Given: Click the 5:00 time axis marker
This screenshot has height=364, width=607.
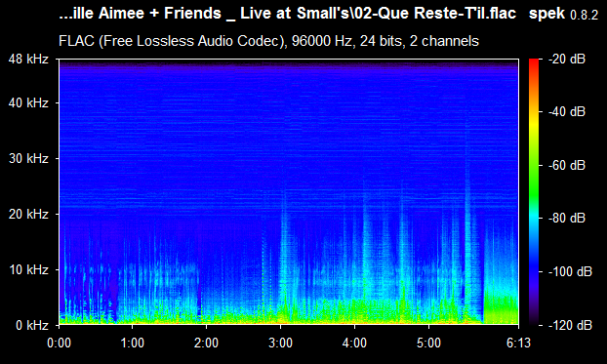Looking at the screenshot, I should pos(428,343).
